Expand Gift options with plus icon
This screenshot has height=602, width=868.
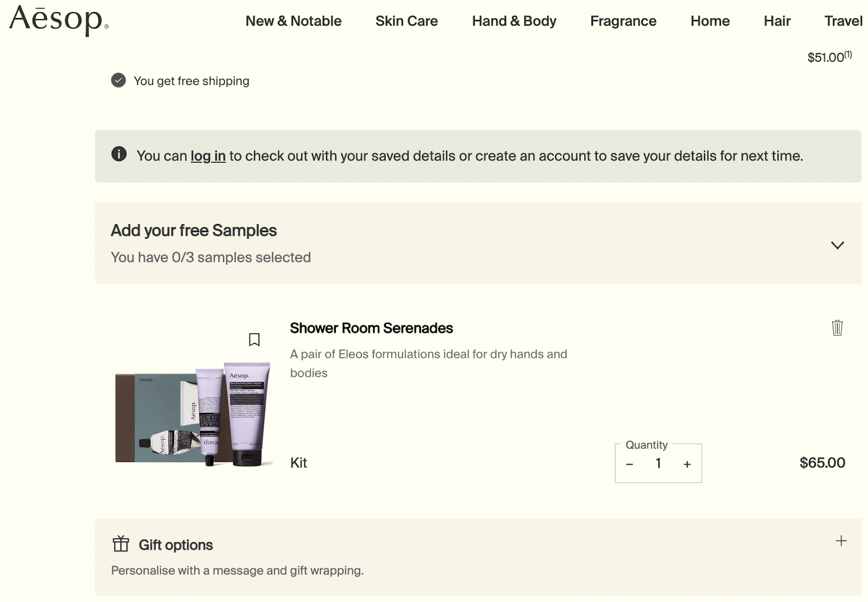[841, 541]
